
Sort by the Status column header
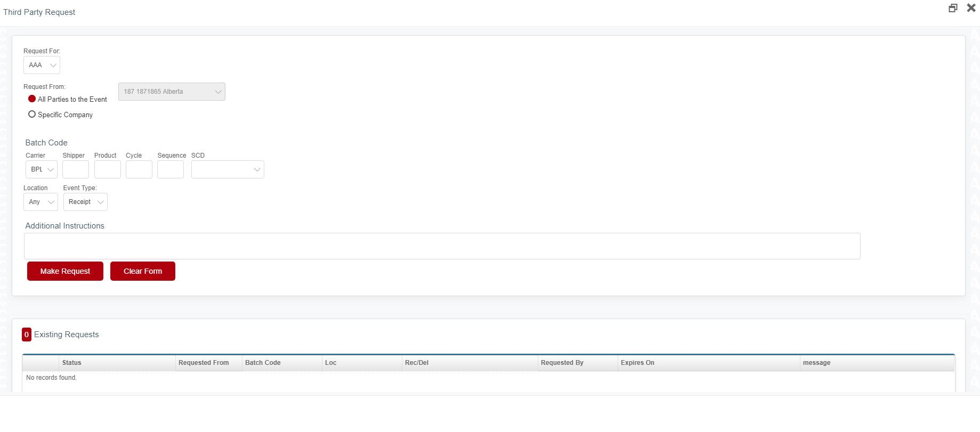click(x=72, y=363)
